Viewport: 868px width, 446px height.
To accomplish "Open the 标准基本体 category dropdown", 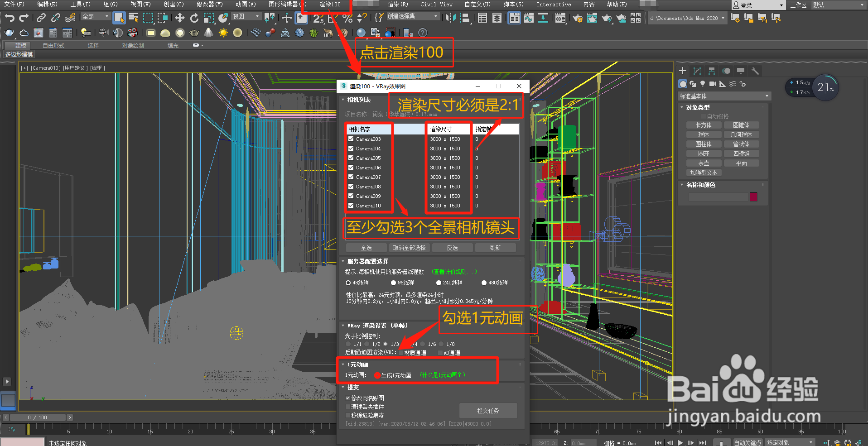I will (x=724, y=96).
